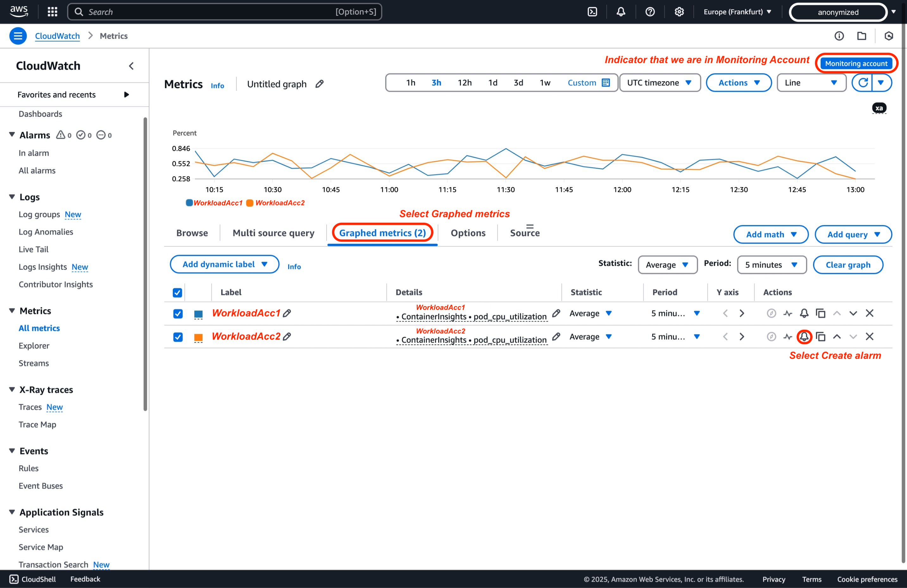This screenshot has height=588, width=907.
Task: Open the info panel icon top right
Action: [839, 36]
